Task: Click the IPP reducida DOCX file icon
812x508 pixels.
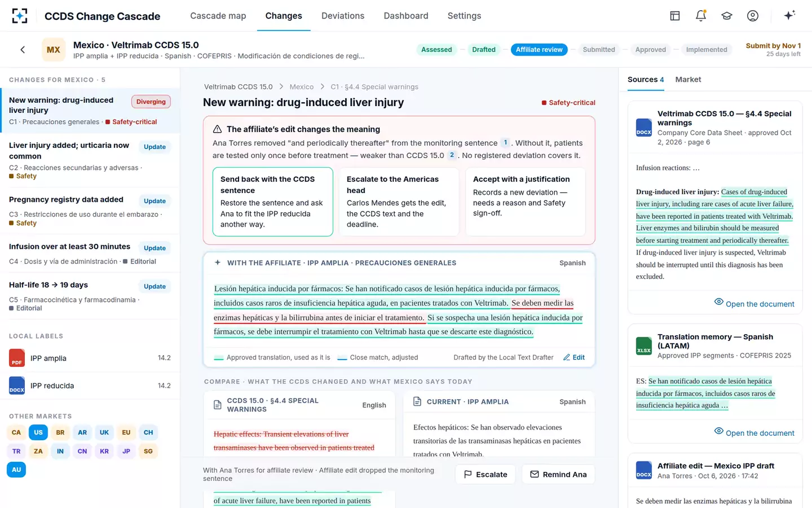Action: pos(17,386)
